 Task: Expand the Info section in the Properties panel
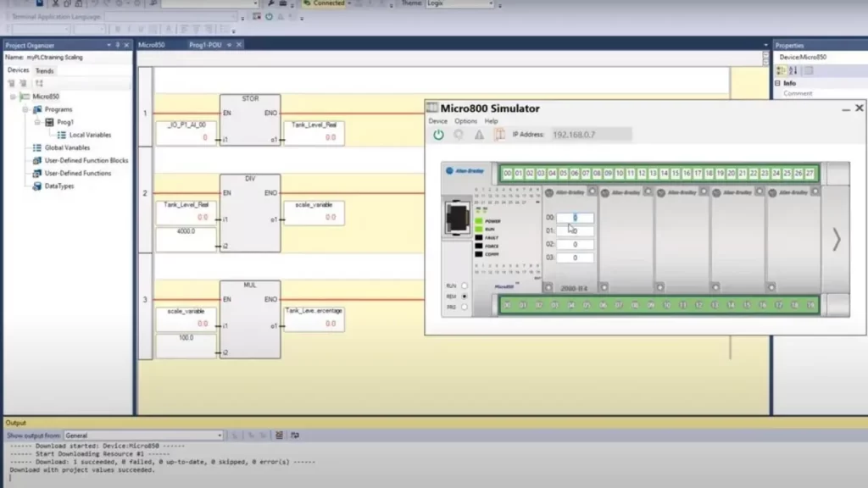778,84
